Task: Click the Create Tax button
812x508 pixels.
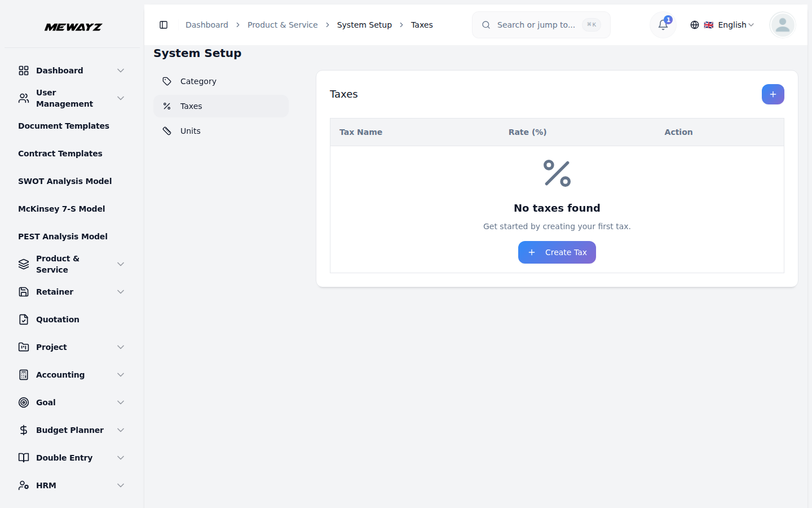Action: click(557, 252)
